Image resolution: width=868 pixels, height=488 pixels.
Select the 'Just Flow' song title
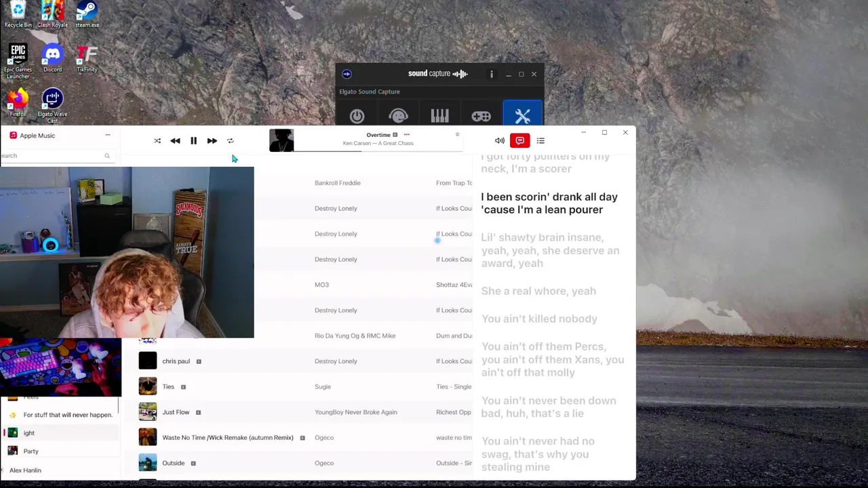click(x=176, y=412)
